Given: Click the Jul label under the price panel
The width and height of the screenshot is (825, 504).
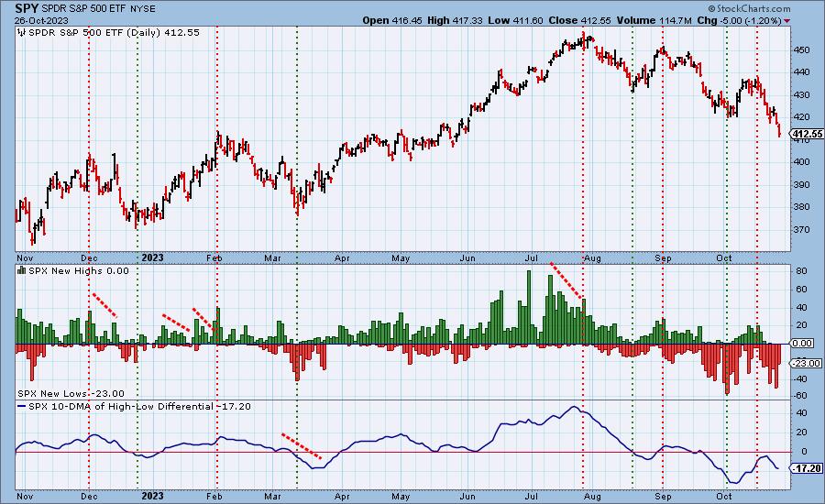Looking at the screenshot, I should 532,258.
